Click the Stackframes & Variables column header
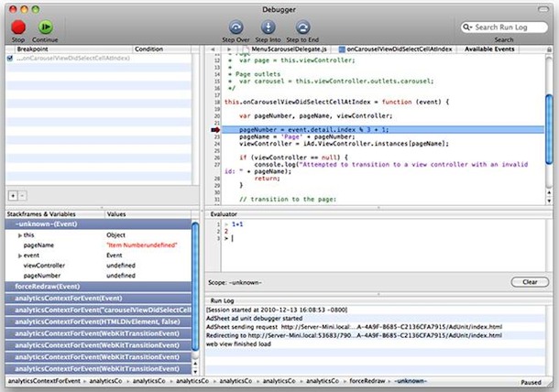The width and height of the screenshot is (559, 392). coord(55,214)
